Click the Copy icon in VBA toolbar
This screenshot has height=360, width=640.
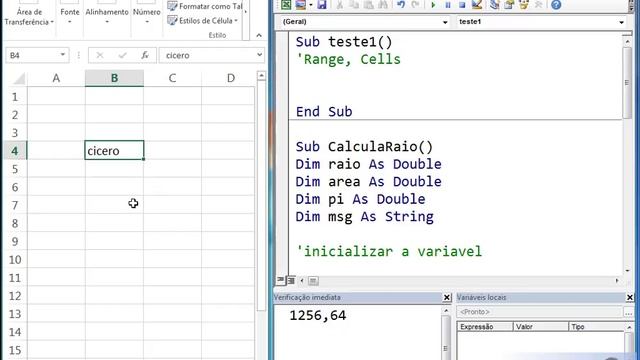[354, 4]
